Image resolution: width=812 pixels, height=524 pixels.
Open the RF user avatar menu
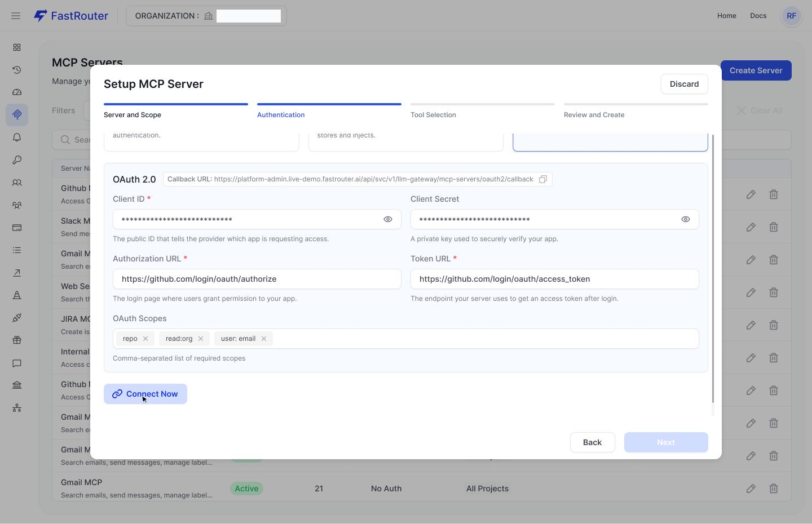tap(791, 16)
